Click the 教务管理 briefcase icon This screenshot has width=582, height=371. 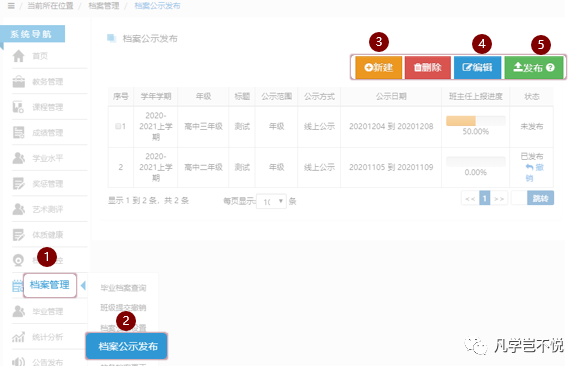[x=19, y=82]
